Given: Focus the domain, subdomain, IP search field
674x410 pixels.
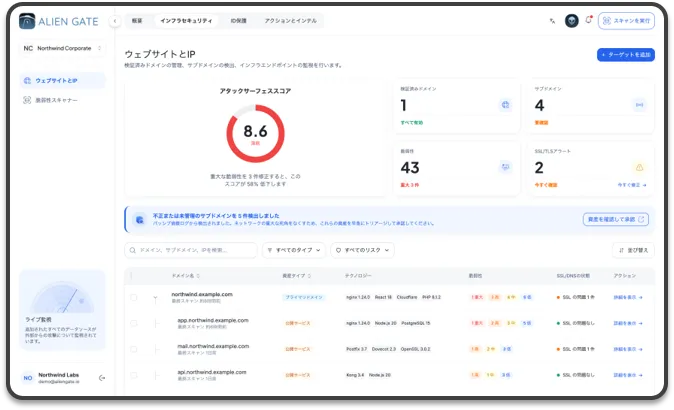Looking at the screenshot, I should tap(191, 250).
